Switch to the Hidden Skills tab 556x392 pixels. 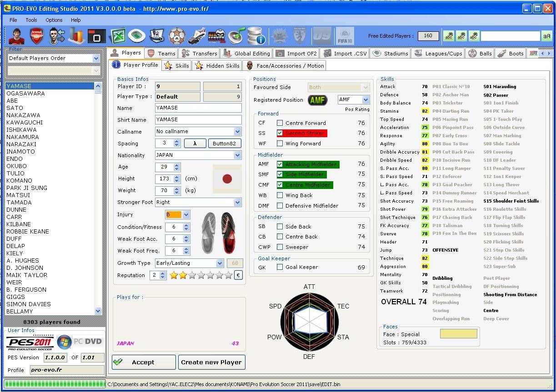217,66
